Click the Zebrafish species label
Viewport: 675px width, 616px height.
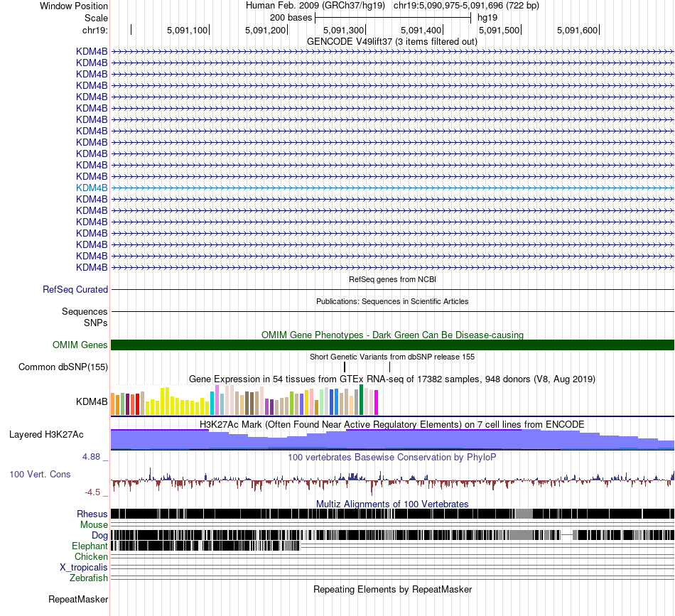pyautogui.click(x=89, y=578)
